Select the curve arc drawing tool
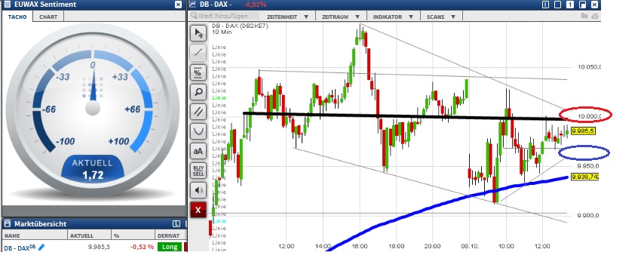Viewport: 644px width, 280px height. pos(198,131)
